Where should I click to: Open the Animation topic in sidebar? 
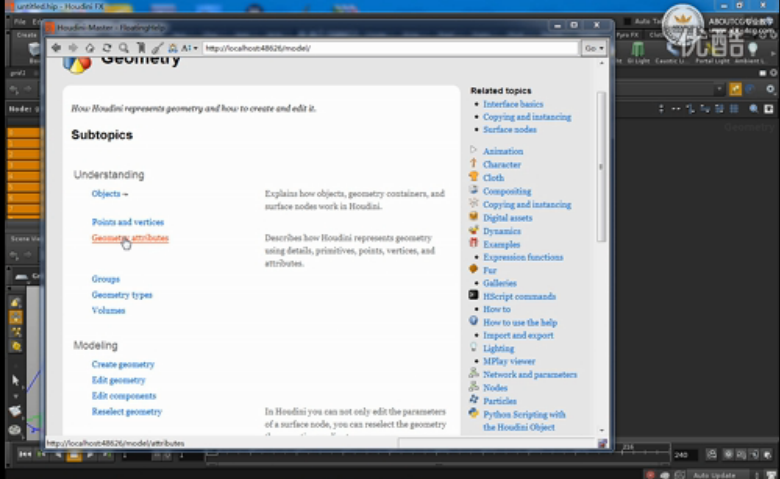(x=503, y=151)
